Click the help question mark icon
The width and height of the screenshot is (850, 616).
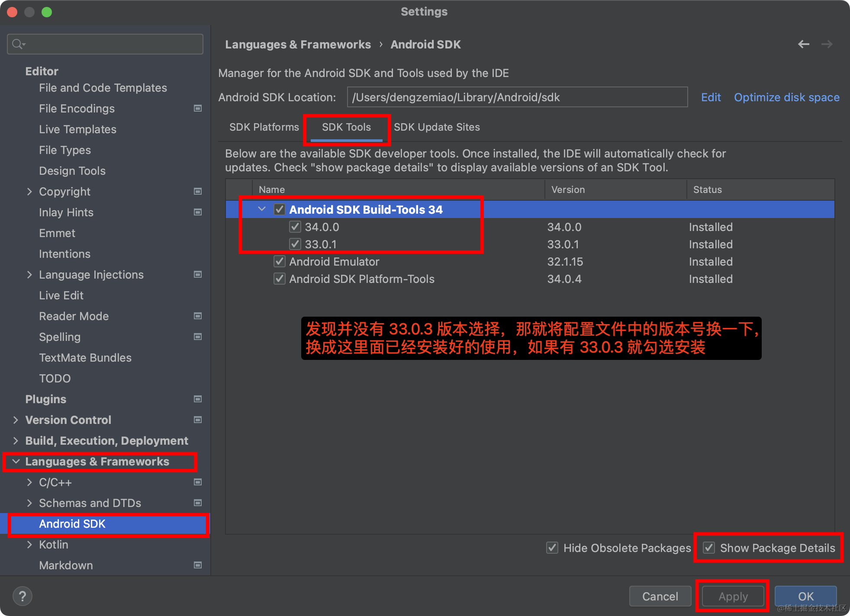[x=23, y=596]
